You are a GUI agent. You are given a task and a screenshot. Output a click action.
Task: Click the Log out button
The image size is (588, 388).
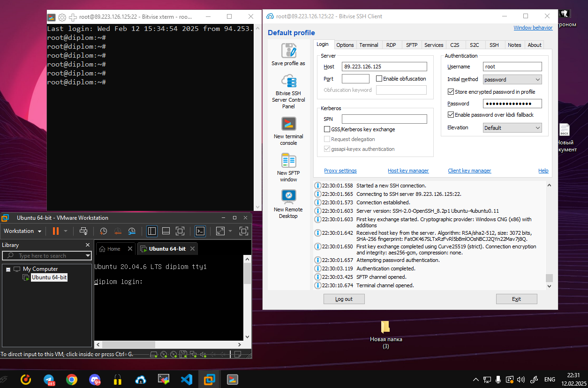point(344,299)
